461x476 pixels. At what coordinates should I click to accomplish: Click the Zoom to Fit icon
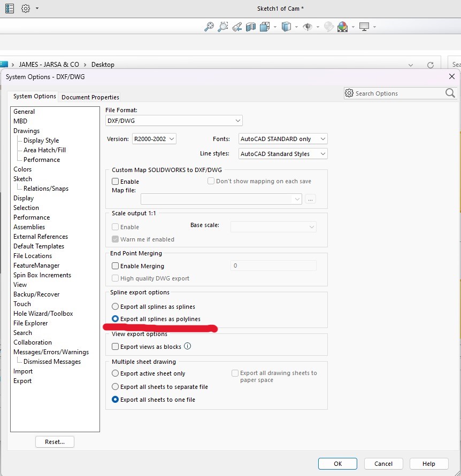coord(209,27)
